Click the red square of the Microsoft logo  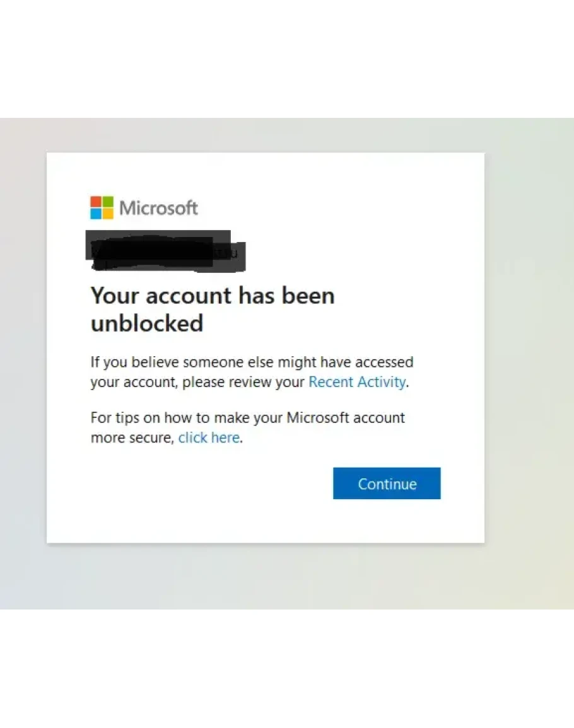(95, 202)
